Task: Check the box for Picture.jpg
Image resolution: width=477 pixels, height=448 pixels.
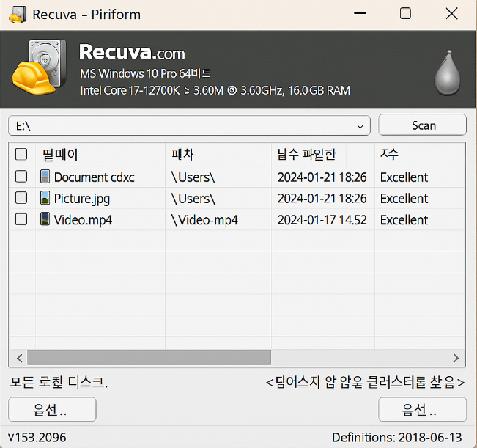Action: [21, 198]
